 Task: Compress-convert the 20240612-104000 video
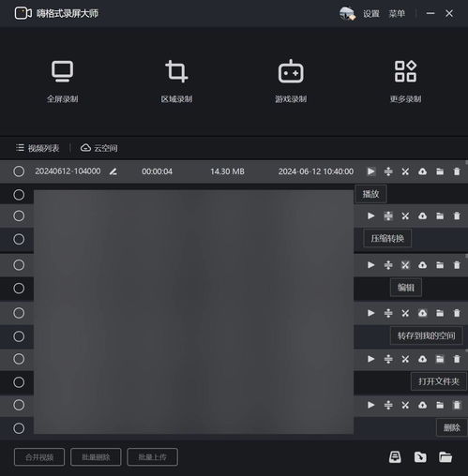pyautogui.click(x=388, y=171)
